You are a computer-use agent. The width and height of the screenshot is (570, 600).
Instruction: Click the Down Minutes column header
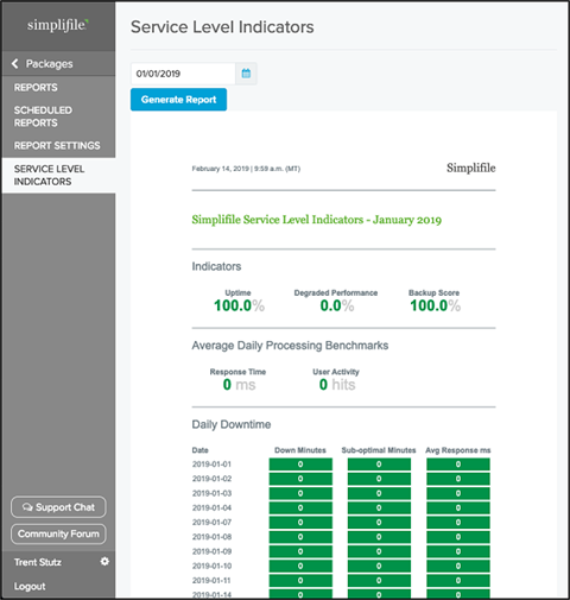click(300, 450)
